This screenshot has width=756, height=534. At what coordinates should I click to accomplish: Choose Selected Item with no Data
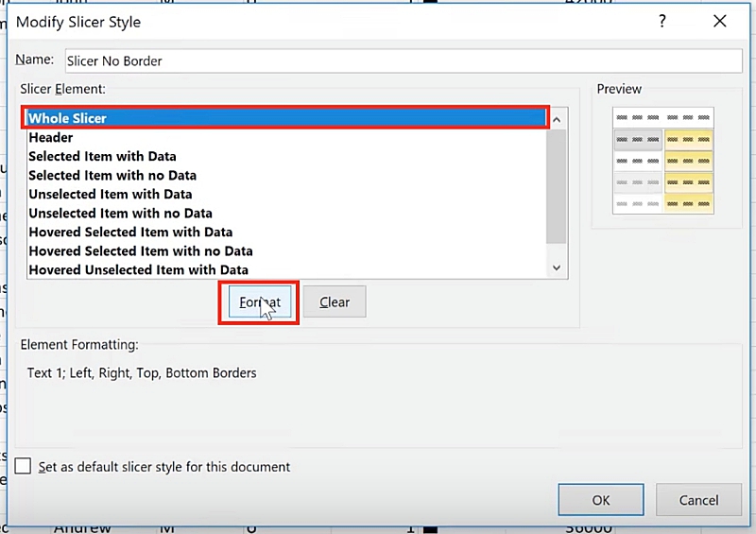click(x=112, y=175)
